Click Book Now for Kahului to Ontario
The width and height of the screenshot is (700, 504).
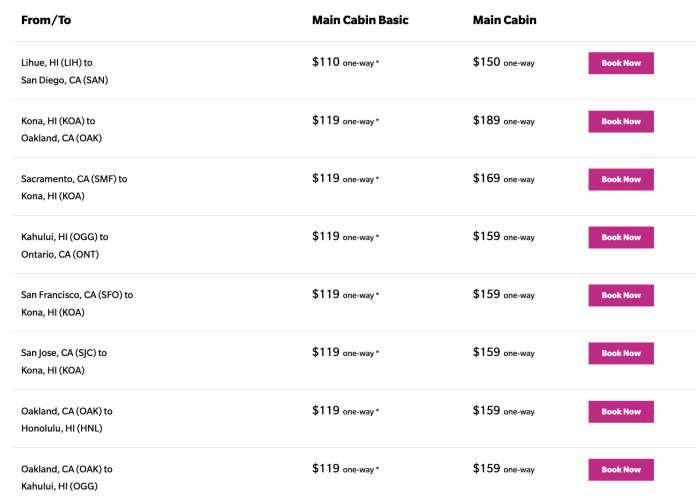[620, 237]
